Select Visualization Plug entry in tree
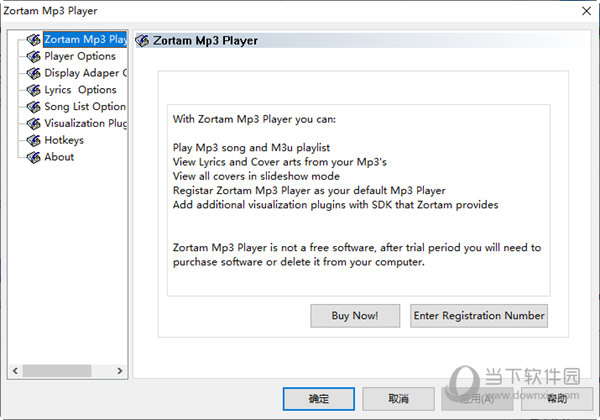This screenshot has width=600, height=420. coord(86,124)
